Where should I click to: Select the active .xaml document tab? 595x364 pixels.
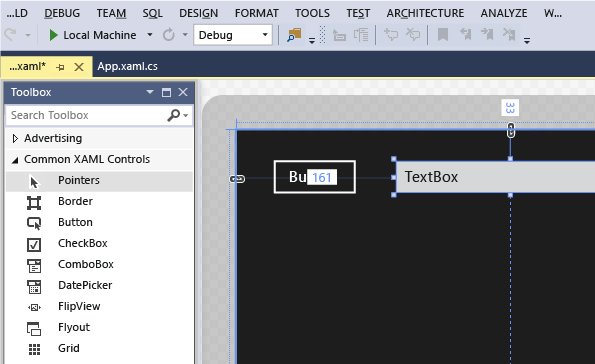(x=27, y=66)
